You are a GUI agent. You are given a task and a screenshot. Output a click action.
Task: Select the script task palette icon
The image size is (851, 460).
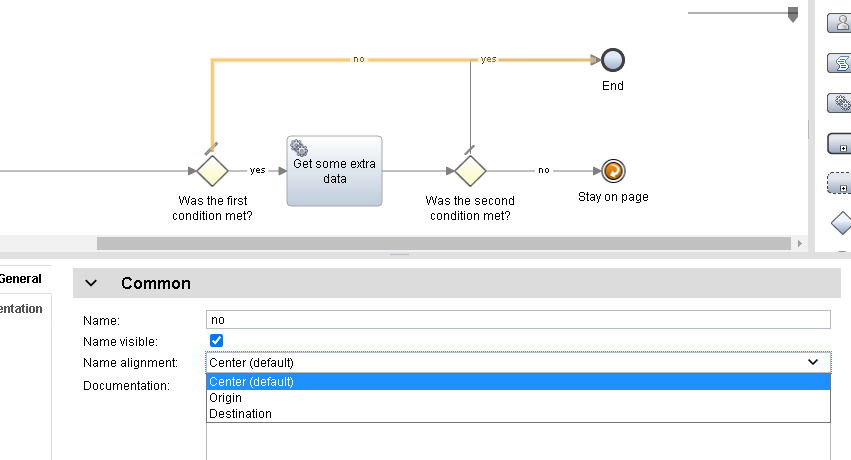pyautogui.click(x=839, y=63)
